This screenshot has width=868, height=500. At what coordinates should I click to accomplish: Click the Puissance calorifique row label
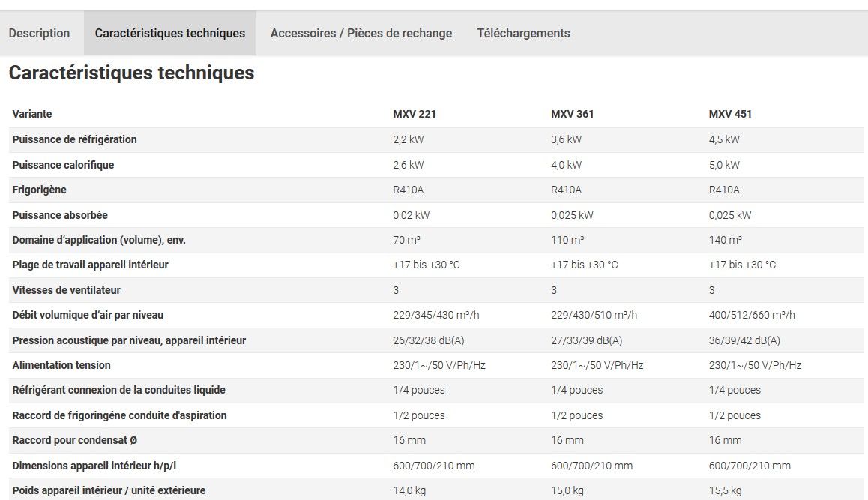pos(64,165)
